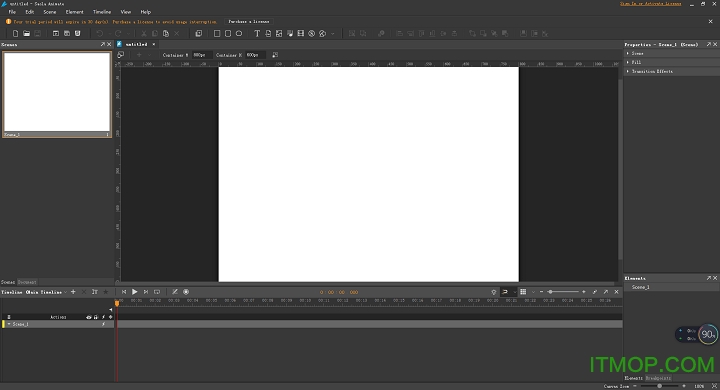
Task: Toggle the eye visibility icon in Actions row
Action: point(89,317)
